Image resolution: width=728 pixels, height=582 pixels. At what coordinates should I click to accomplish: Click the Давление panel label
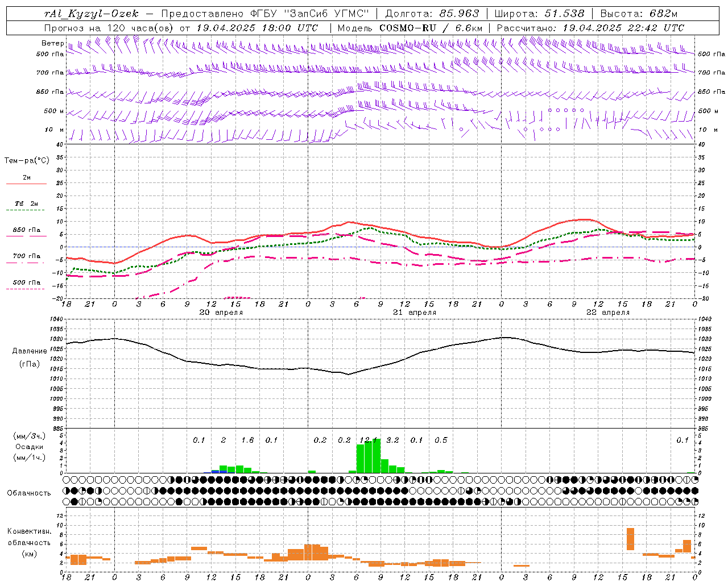30,351
